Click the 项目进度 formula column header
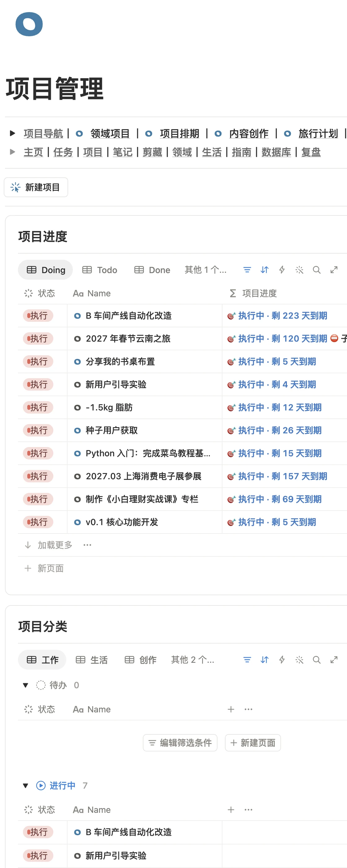The width and height of the screenshot is (347, 868). pos(253,293)
